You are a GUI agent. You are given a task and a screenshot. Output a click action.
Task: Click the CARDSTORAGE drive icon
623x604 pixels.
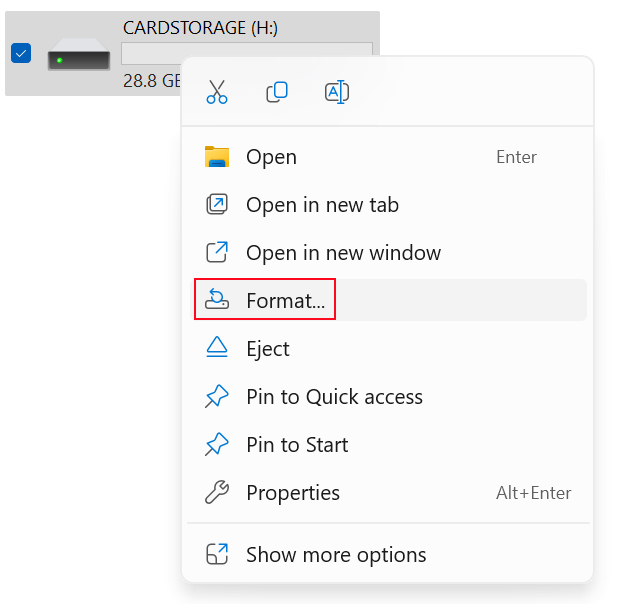click(80, 57)
